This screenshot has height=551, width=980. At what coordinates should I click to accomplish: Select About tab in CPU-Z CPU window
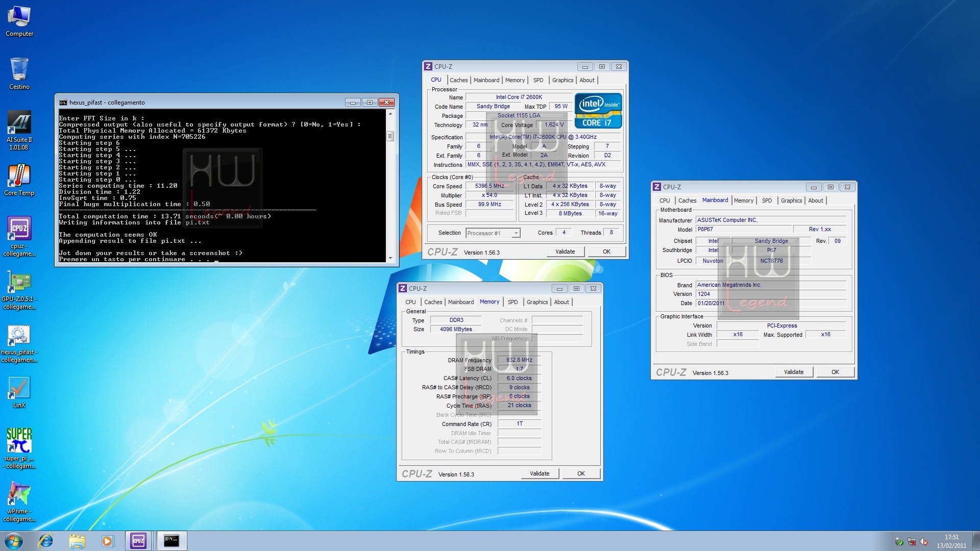587,80
